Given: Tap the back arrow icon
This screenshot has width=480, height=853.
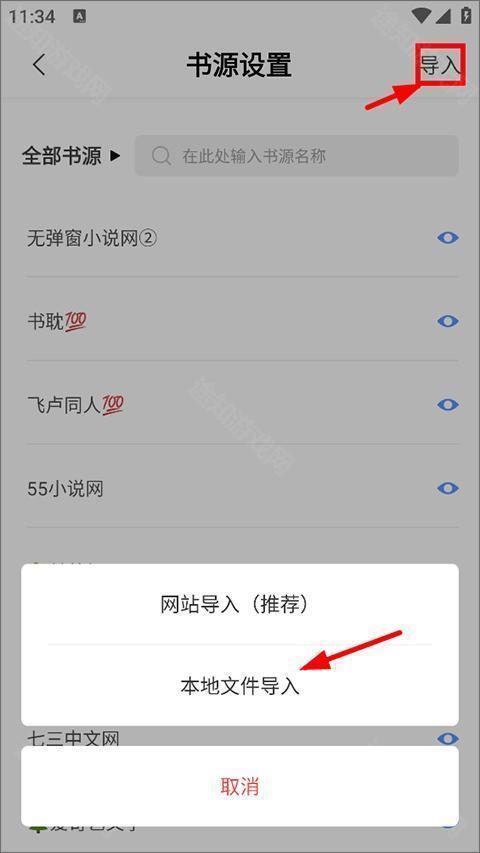Looking at the screenshot, I should 39,65.
